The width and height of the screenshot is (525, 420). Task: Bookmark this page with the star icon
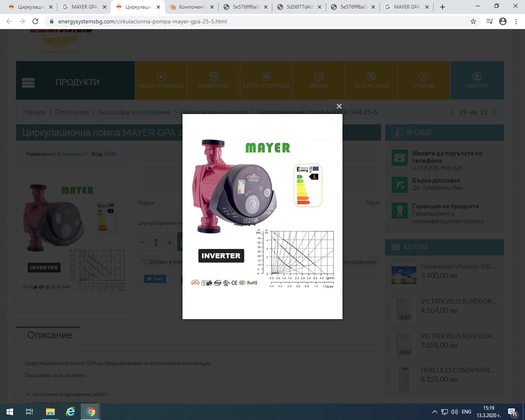(x=473, y=21)
